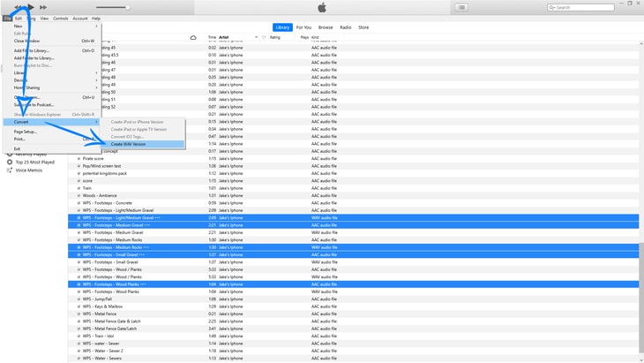The image size is (644, 363).
Task: Sort by the Plays column header
Action: 304,37
